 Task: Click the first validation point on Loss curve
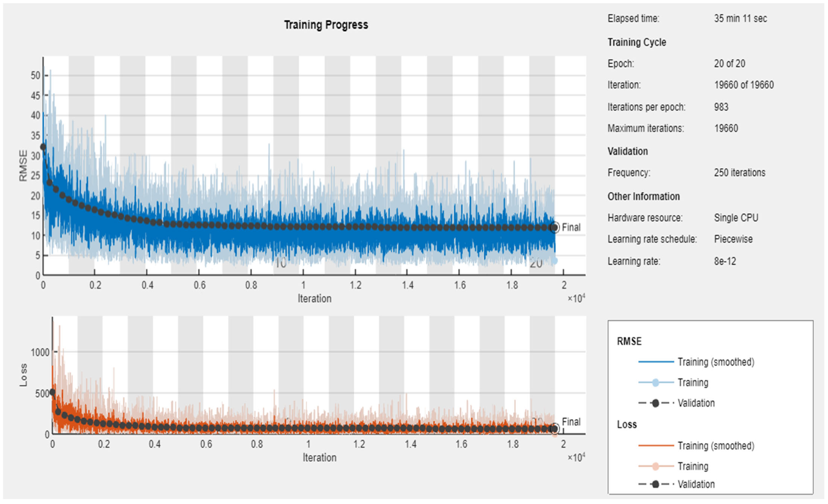click(52, 392)
